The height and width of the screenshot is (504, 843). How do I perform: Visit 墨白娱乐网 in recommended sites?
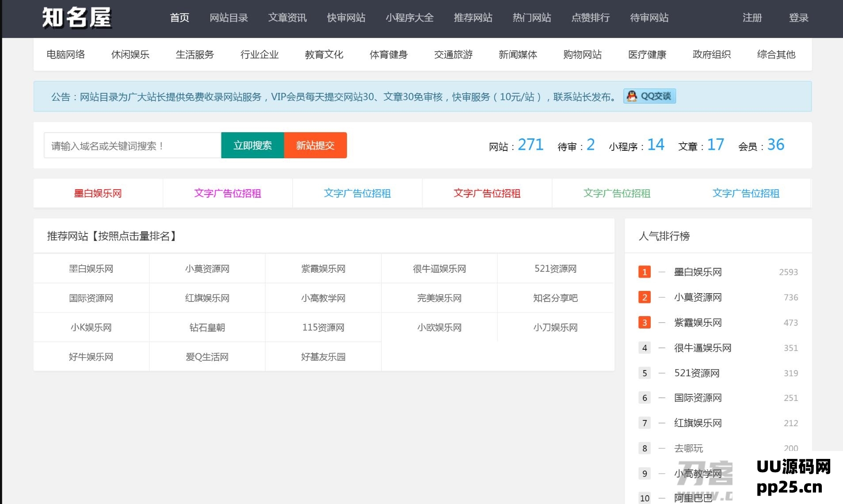[91, 268]
